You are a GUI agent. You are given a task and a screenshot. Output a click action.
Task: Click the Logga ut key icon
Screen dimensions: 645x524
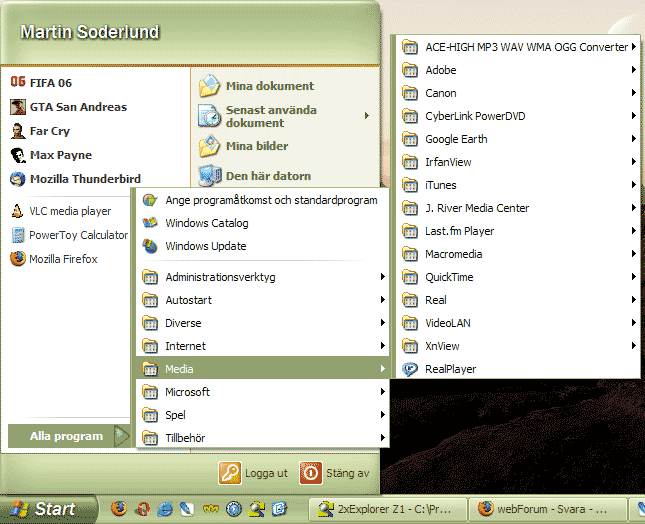[230, 473]
